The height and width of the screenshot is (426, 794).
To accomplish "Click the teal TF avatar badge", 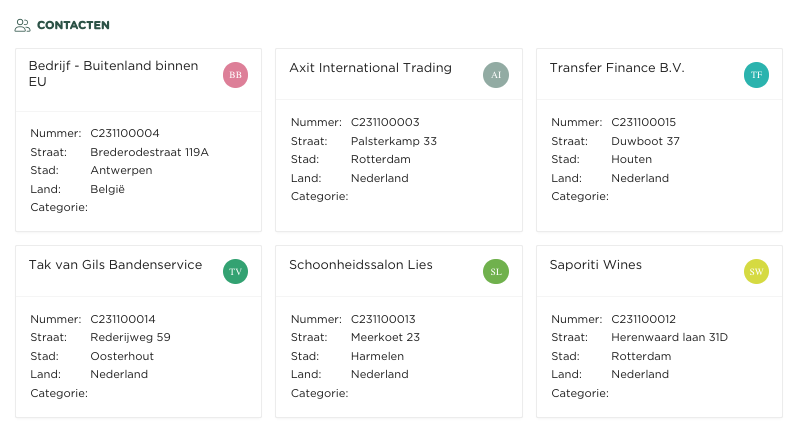I will (x=756, y=75).
